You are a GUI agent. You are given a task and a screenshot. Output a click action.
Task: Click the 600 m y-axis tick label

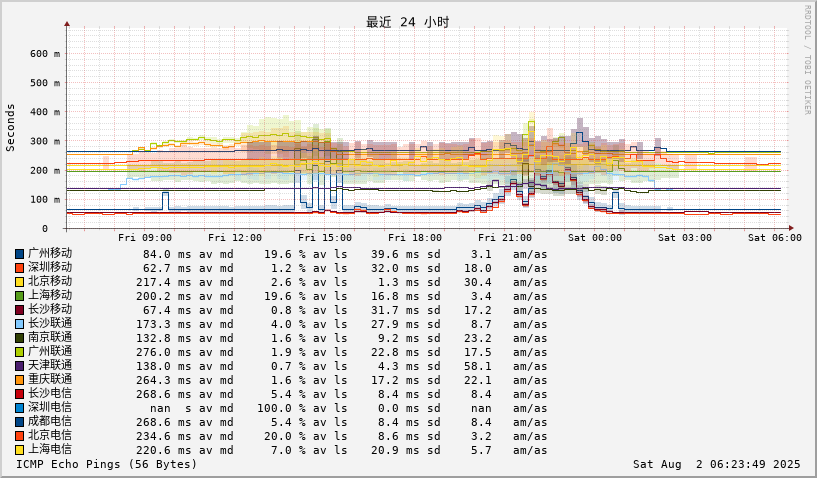pyautogui.click(x=44, y=54)
